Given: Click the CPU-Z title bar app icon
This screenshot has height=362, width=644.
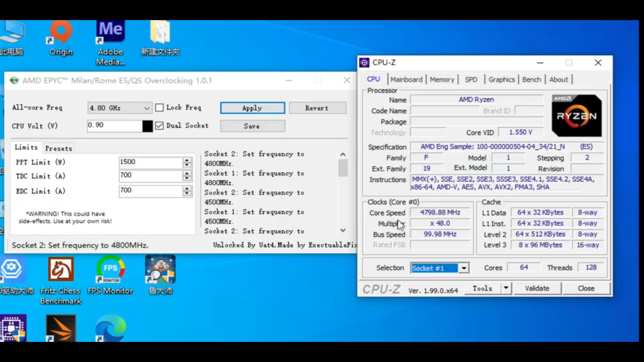Looking at the screenshot, I should coord(364,63).
